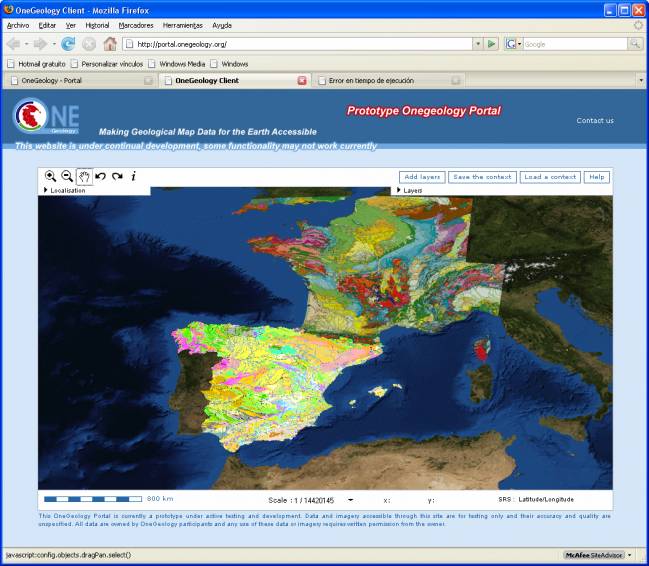Screen dimensions: 649x566
Task: Click the OneGeology logo
Action: coord(46,116)
